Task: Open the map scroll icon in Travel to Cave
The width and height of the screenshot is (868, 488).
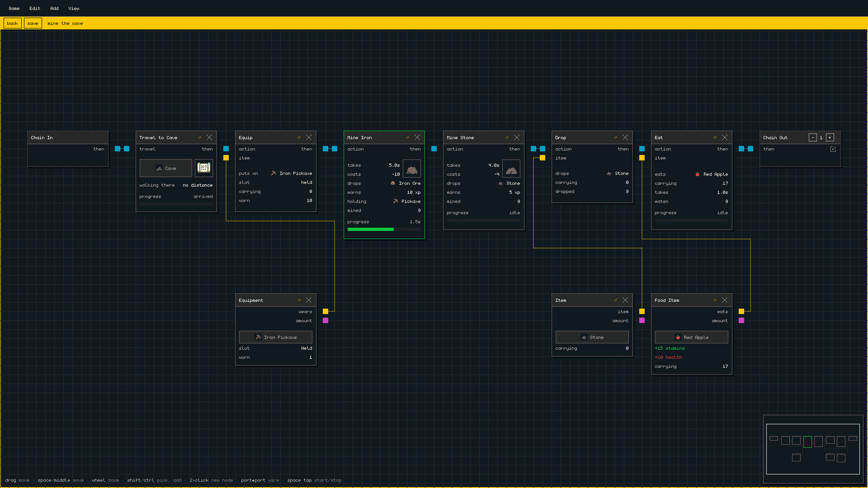Action: [x=204, y=168]
